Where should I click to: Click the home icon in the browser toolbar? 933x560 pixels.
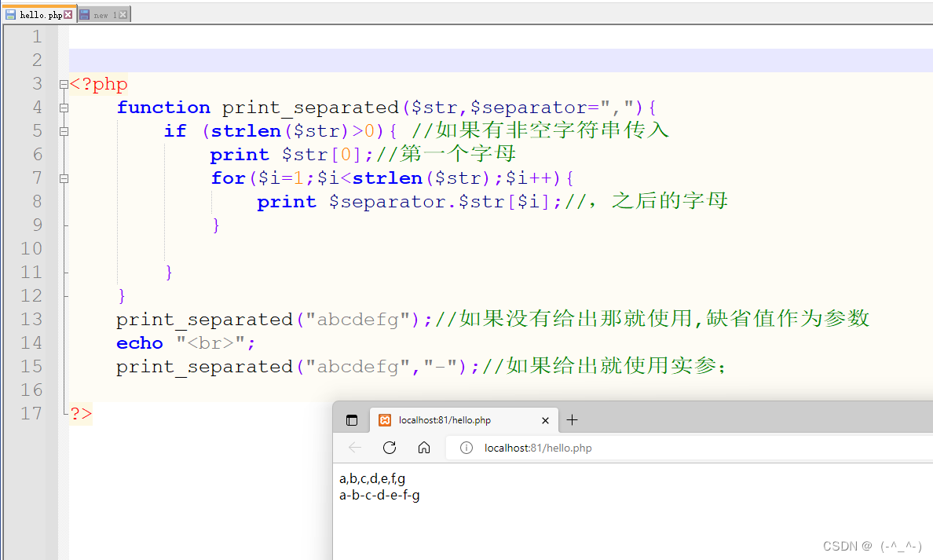424,448
